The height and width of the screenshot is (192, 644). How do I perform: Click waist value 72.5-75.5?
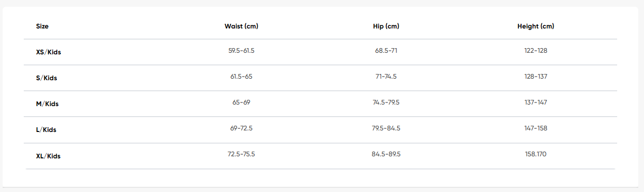coord(241,154)
